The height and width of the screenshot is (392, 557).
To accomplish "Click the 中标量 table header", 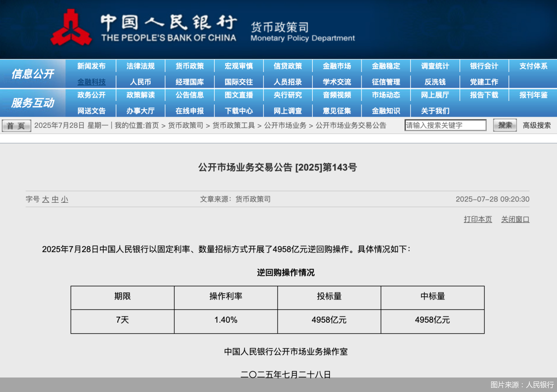I will click(433, 298).
